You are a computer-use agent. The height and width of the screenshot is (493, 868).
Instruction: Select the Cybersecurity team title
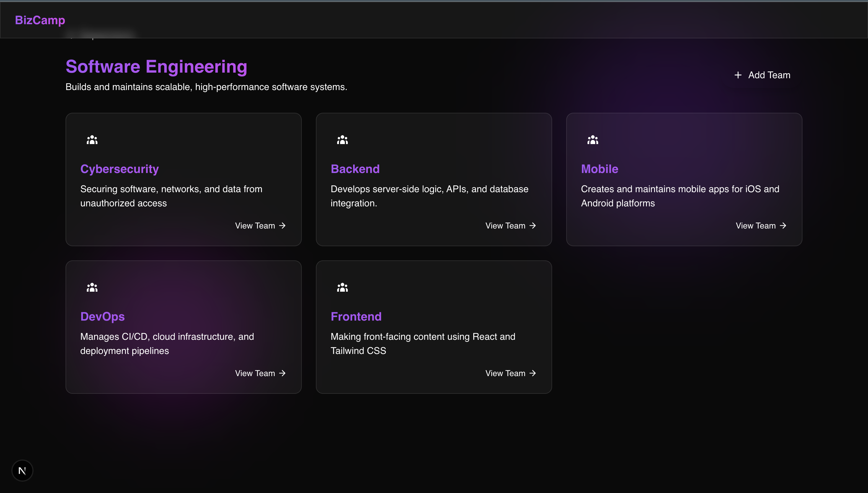click(120, 169)
